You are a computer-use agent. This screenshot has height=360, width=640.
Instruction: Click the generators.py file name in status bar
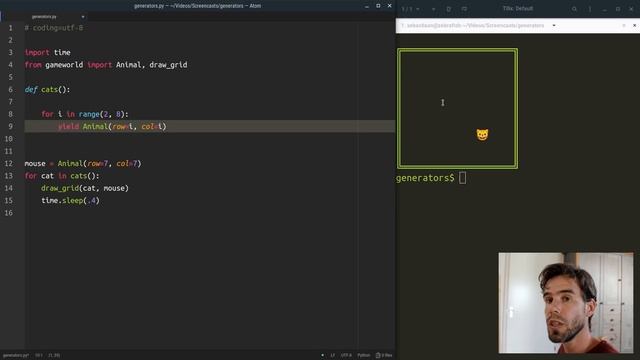(16, 355)
